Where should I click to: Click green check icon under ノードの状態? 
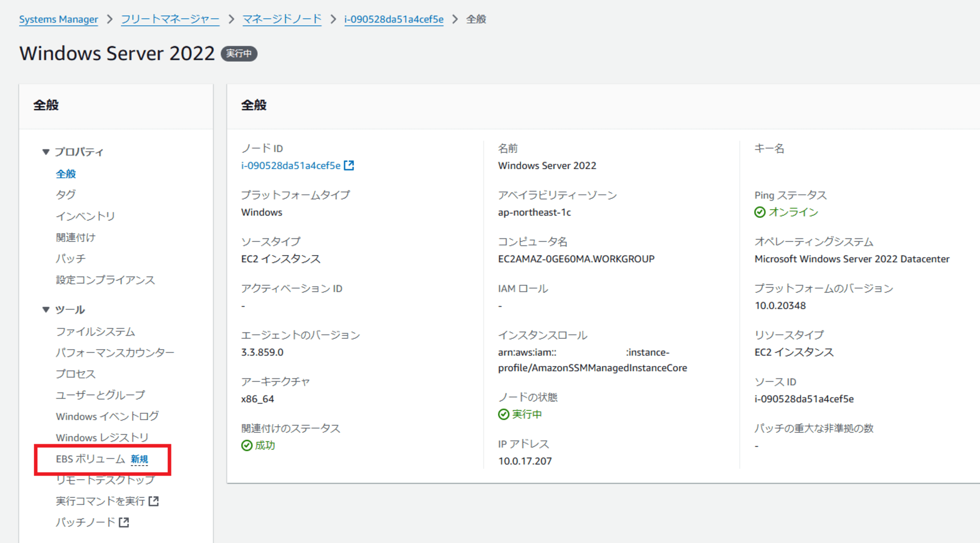504,414
